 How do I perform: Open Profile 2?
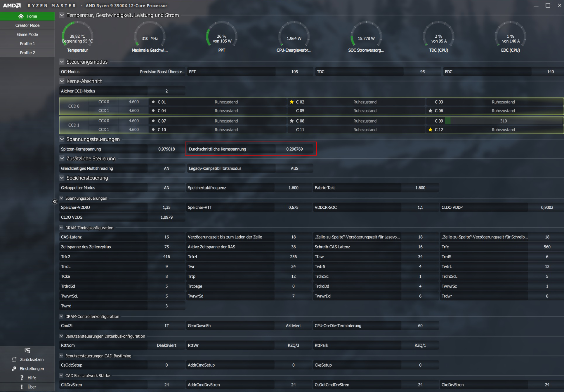pos(27,53)
